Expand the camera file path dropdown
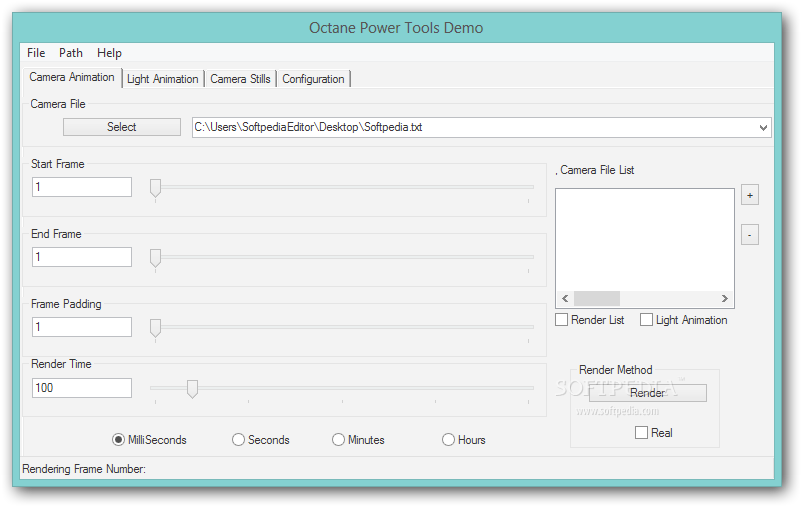Screen dimensions: 802x507 coord(763,127)
